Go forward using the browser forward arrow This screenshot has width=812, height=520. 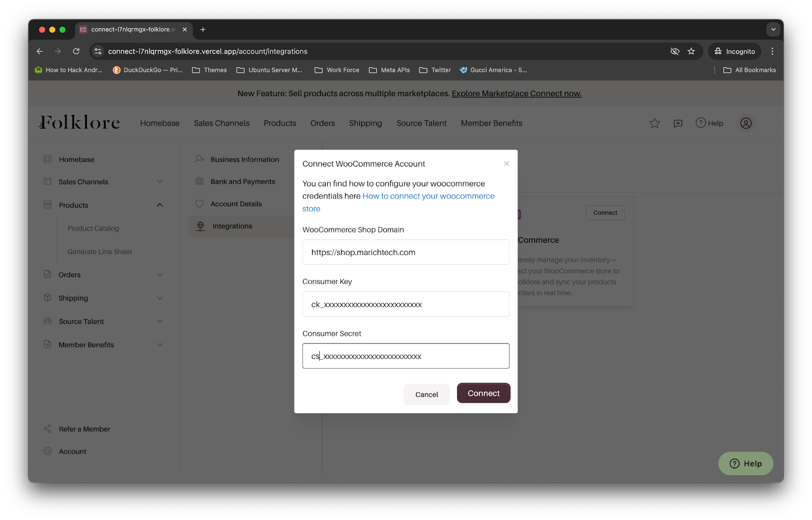58,51
